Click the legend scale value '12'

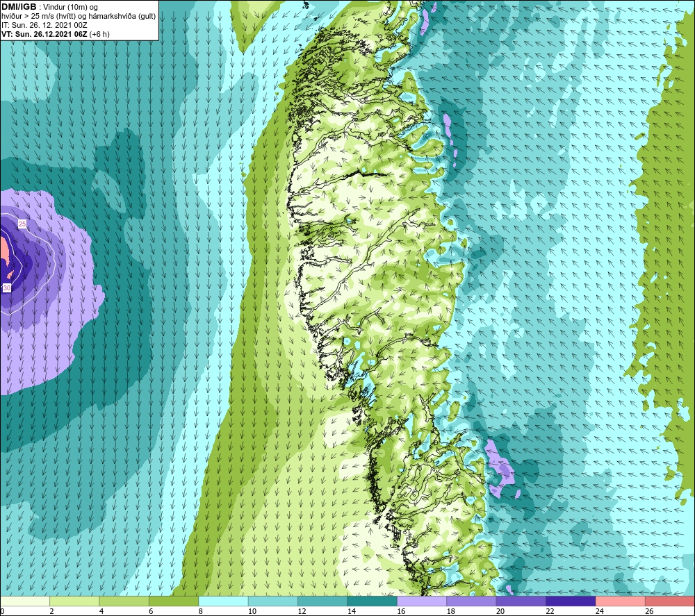point(302,612)
